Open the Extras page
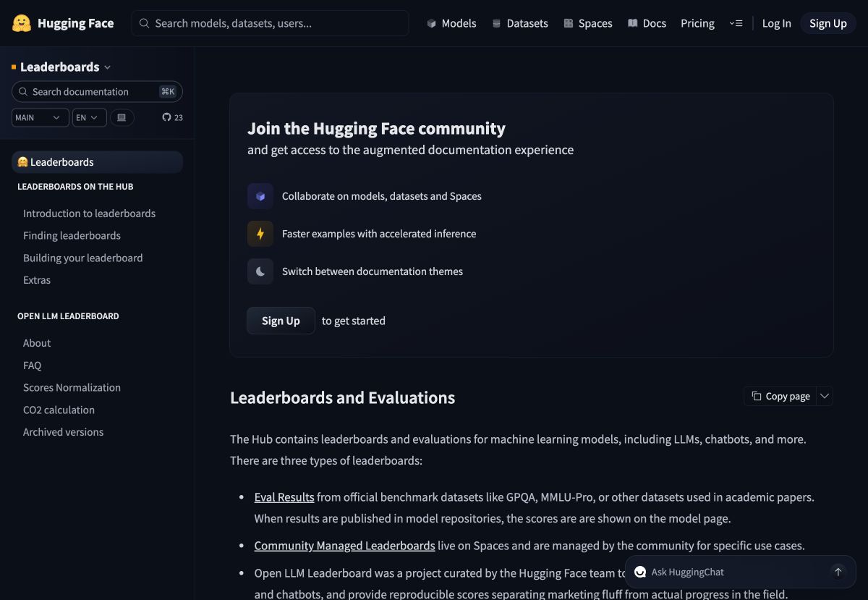Viewport: 868px width, 600px height. pyautogui.click(x=37, y=280)
